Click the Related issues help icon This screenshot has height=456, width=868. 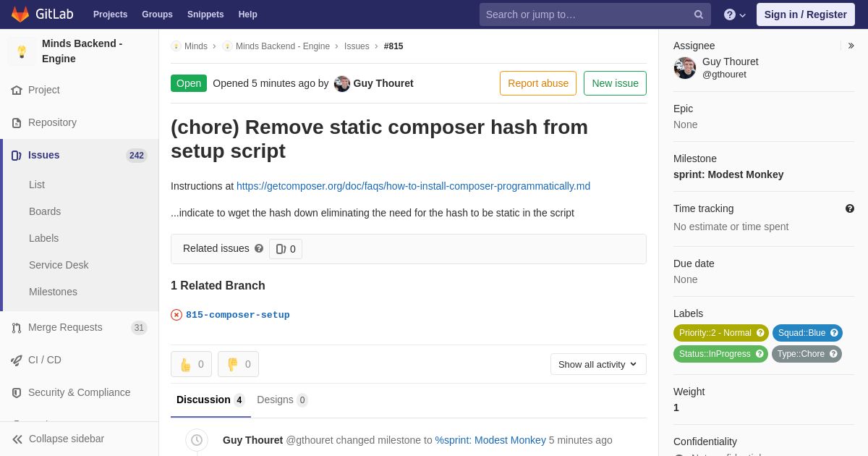click(x=259, y=248)
